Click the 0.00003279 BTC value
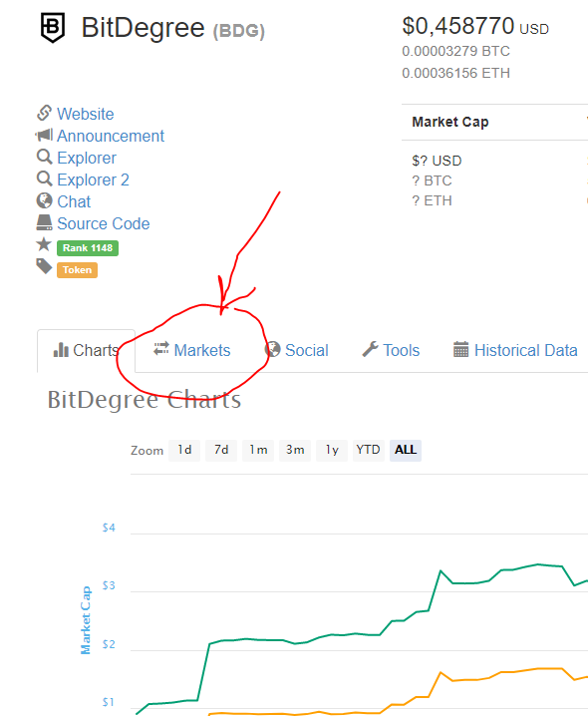The height and width of the screenshot is (716, 588). point(455,51)
